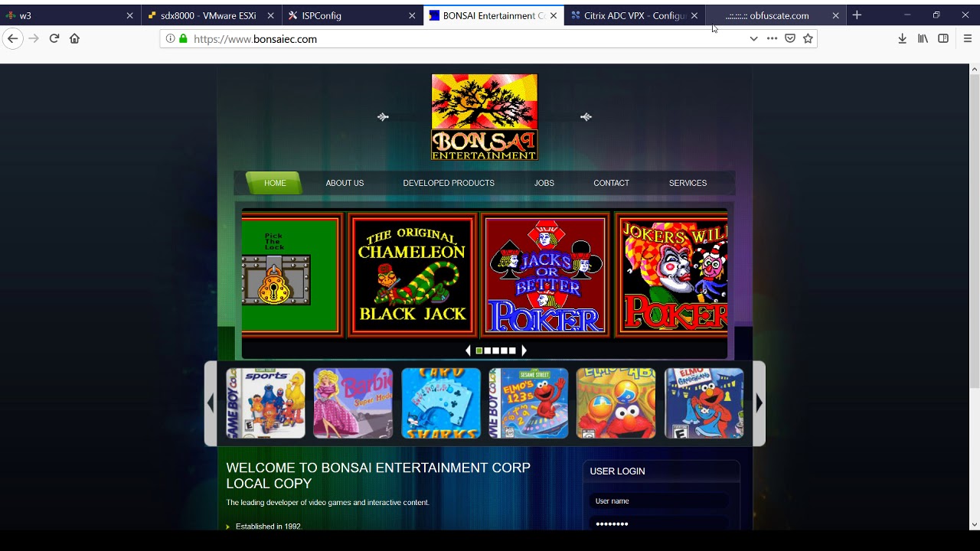Open the Home navigation item
Screen dimensions: 980x551
pyautogui.click(x=275, y=183)
